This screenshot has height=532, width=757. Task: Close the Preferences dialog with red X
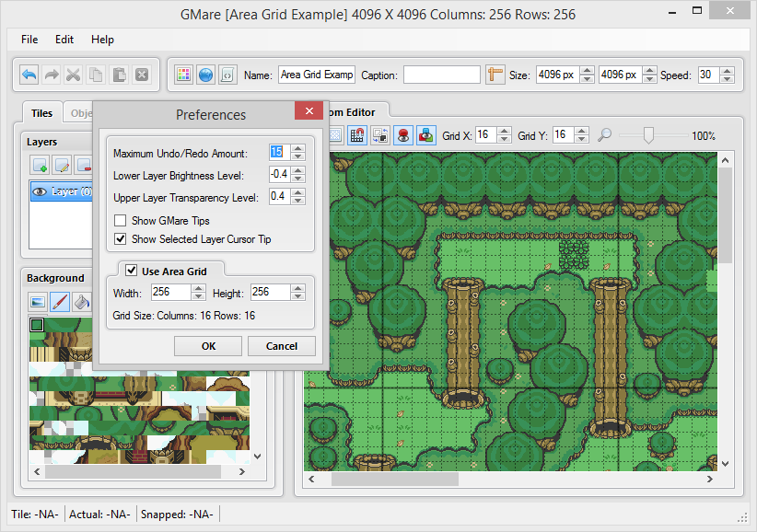309,111
